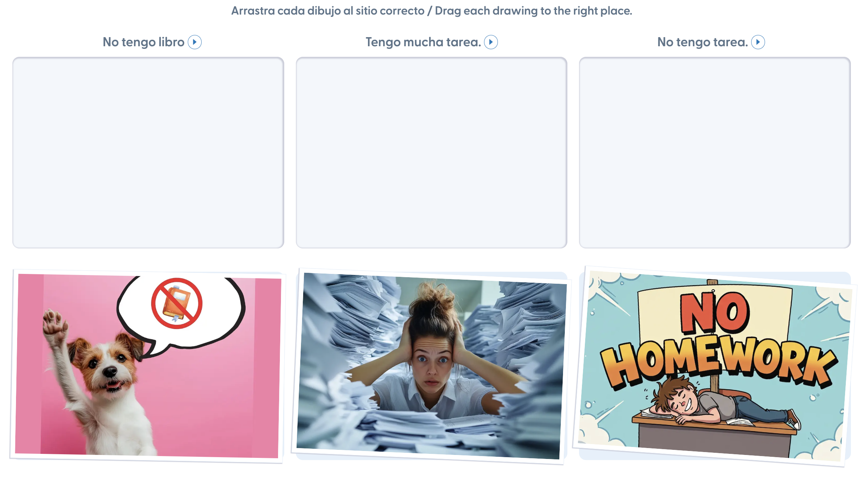Click the "NO" sign in the cartoon
This screenshot has height=479, width=868.
[x=715, y=313]
